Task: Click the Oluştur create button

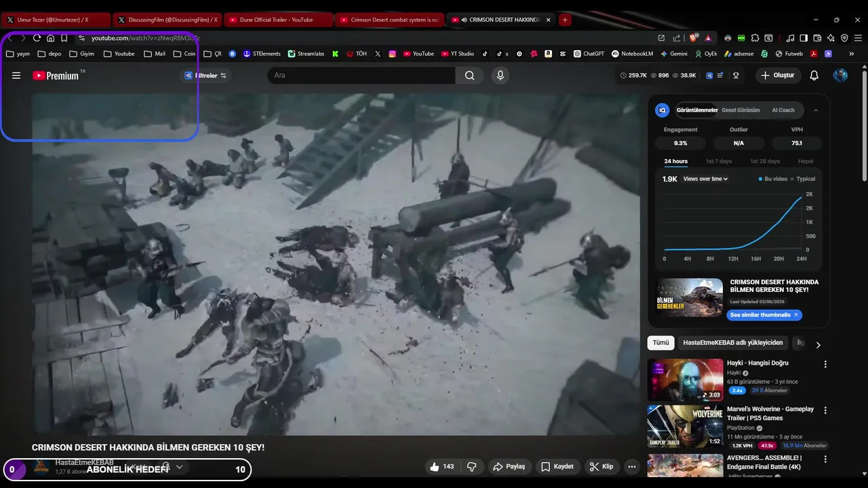Action: pyautogui.click(x=777, y=75)
